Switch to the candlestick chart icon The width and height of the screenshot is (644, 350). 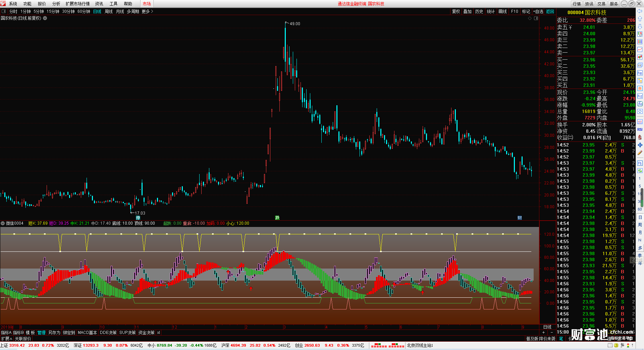(640, 57)
